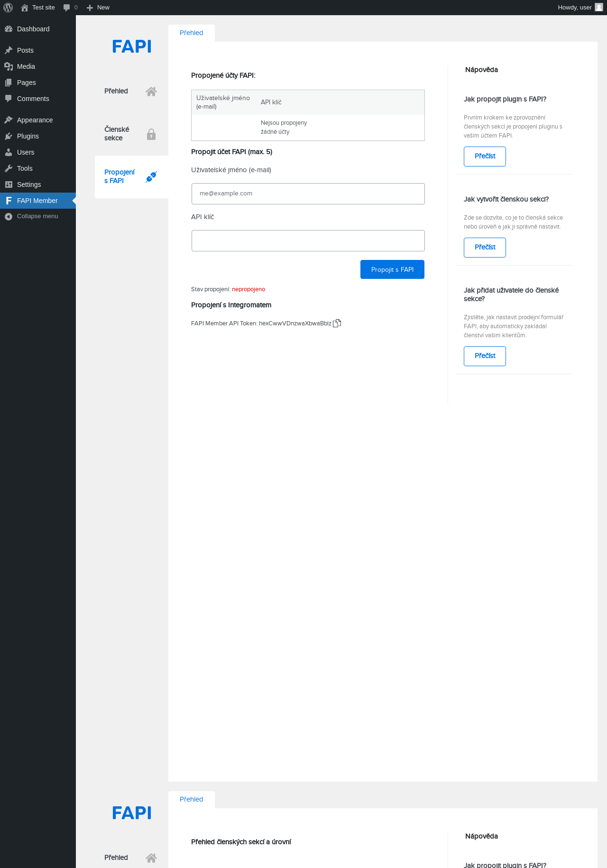Viewport: 607px width, 868px height.
Task: Click the WordPress logo in the admin bar
Action: coord(8,8)
